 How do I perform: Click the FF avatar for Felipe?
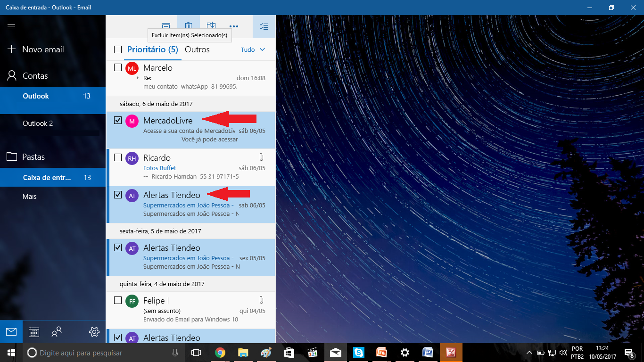coord(132,301)
